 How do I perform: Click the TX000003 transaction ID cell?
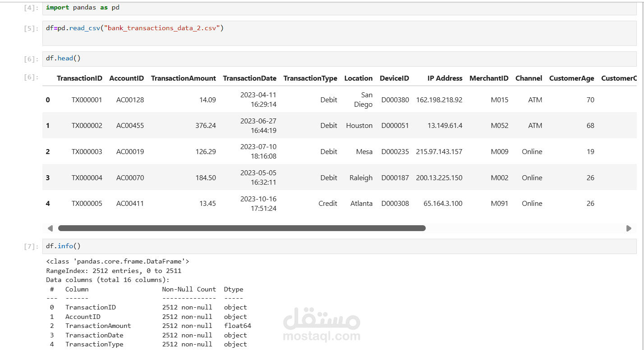(87, 152)
